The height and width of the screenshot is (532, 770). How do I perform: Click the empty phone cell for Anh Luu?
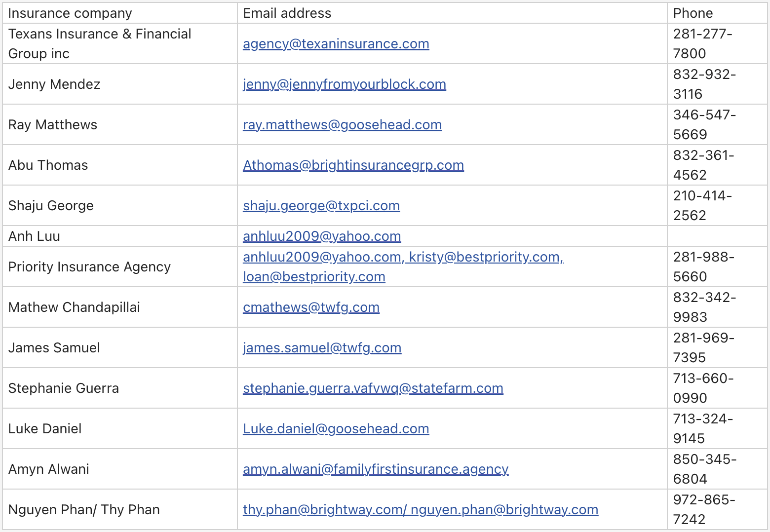[717, 236]
